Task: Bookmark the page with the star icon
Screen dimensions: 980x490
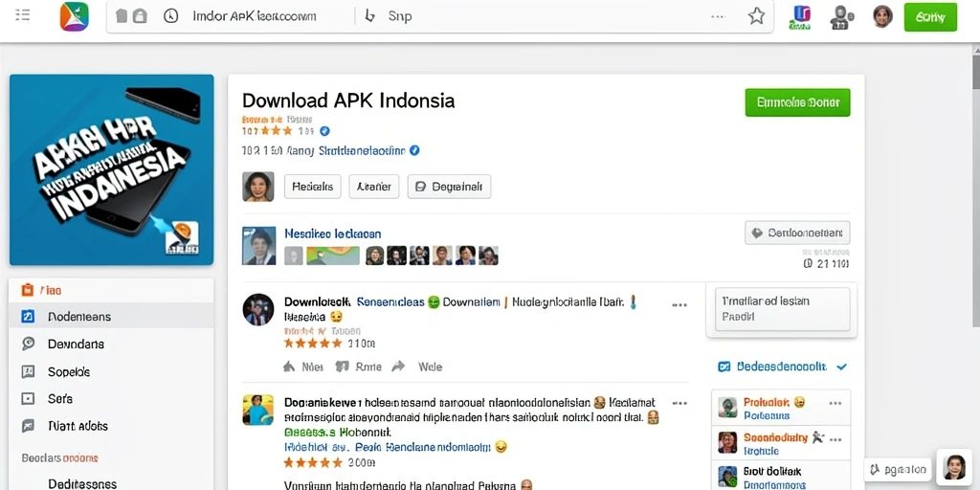Action: [756, 16]
